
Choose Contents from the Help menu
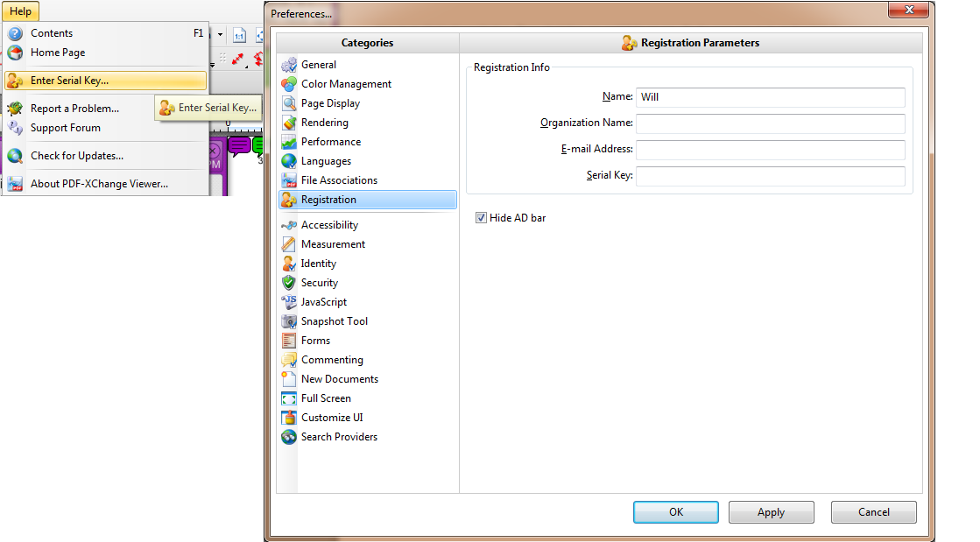105,33
